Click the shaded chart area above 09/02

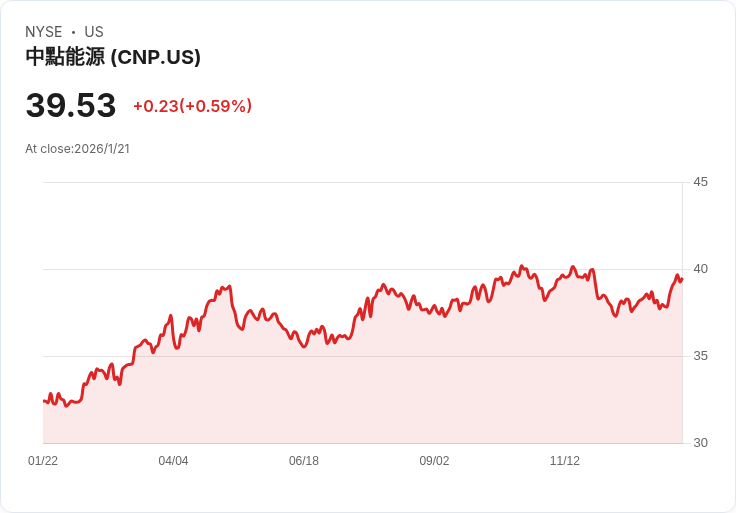[434, 380]
